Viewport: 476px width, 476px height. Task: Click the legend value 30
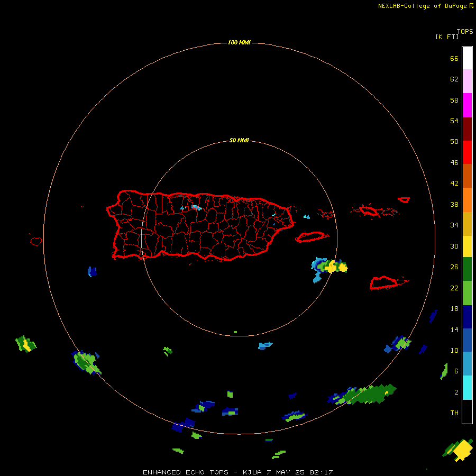coord(454,246)
